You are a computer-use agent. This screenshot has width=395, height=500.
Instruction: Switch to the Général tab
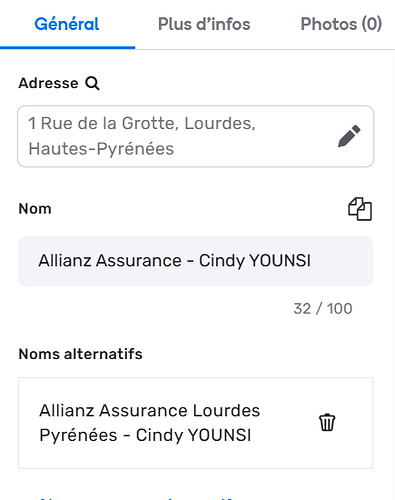(x=67, y=24)
